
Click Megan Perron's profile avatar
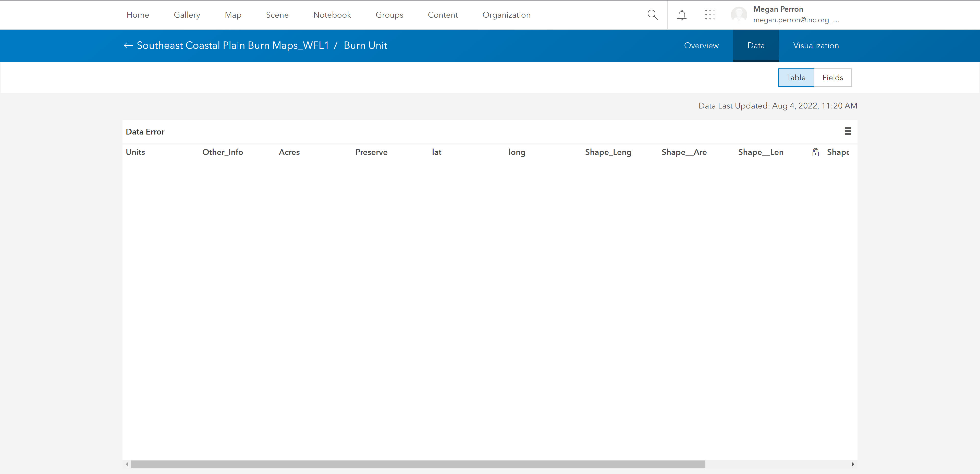pyautogui.click(x=739, y=15)
